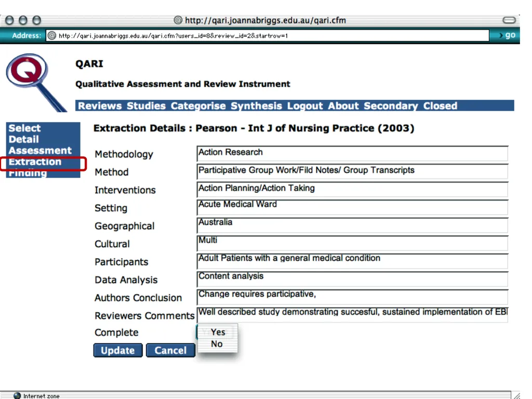Click the Data Analysis input field
This screenshot has width=532, height=399.
click(x=352, y=279)
